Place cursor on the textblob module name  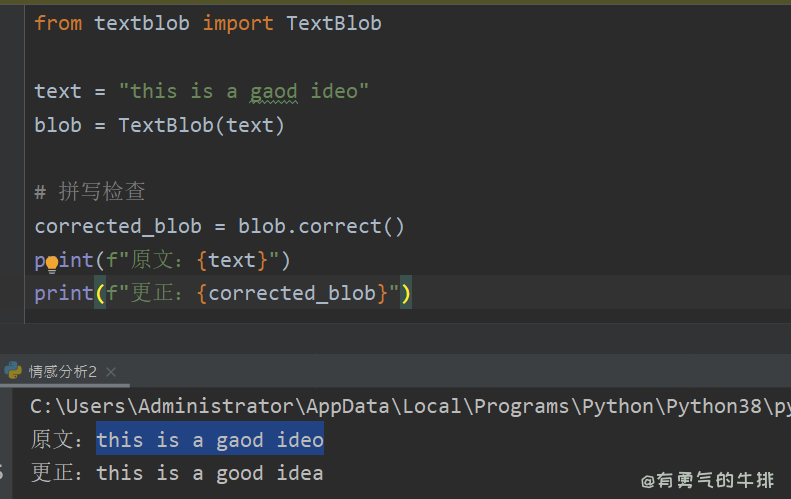142,23
